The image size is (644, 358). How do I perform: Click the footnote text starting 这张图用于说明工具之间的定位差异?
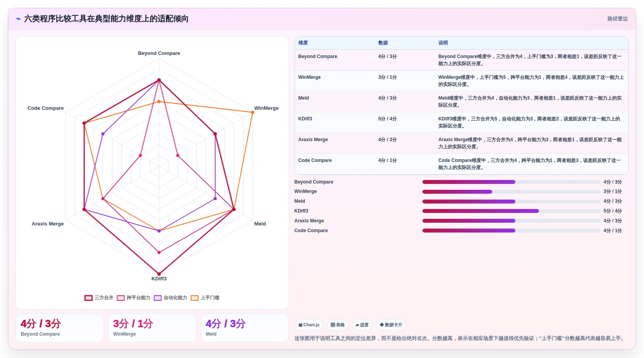coord(460,338)
